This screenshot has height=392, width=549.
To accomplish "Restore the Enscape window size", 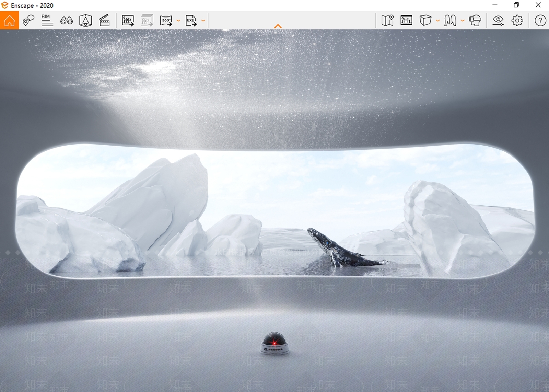I will pos(516,5).
